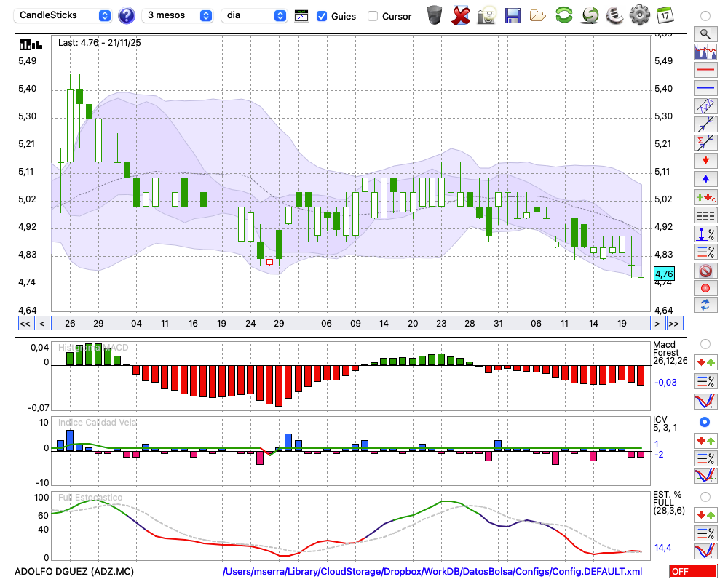Open the Config.DEFAULT.xml file path link
The width and height of the screenshot is (728, 582).
432,572
